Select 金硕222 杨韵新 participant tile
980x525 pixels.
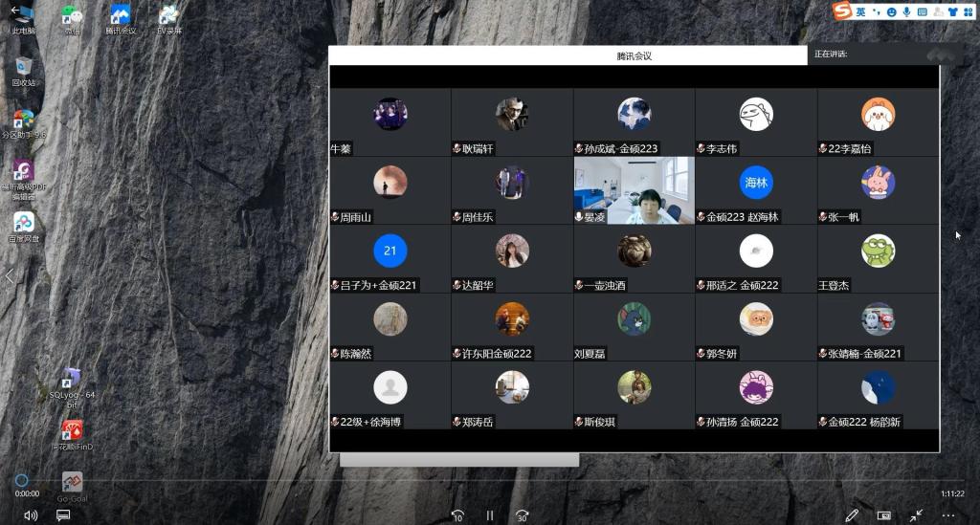pyautogui.click(x=878, y=395)
